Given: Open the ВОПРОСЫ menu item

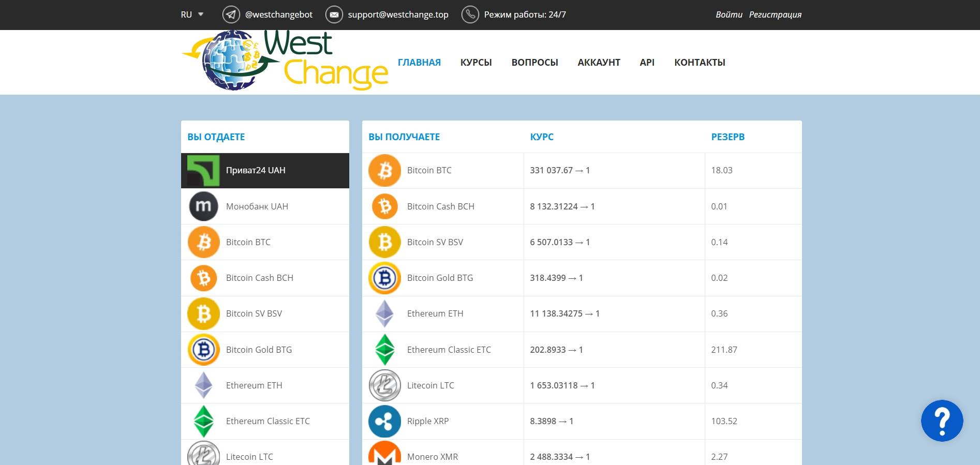Looking at the screenshot, I should (x=534, y=63).
